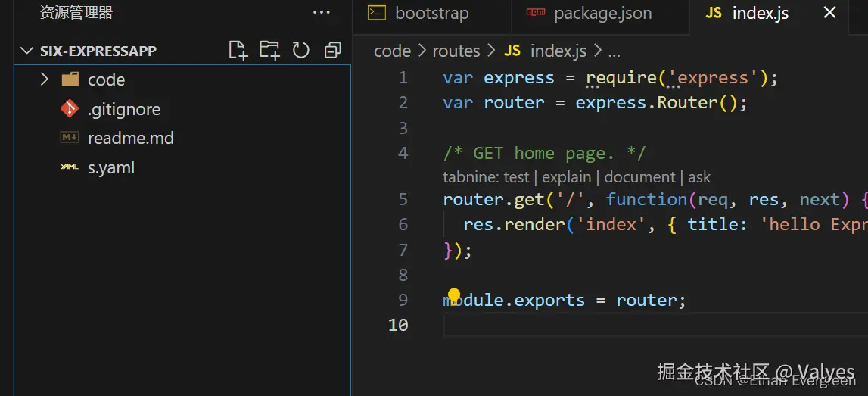
Task: Click the New File icon in explorer header
Action: pos(238,51)
